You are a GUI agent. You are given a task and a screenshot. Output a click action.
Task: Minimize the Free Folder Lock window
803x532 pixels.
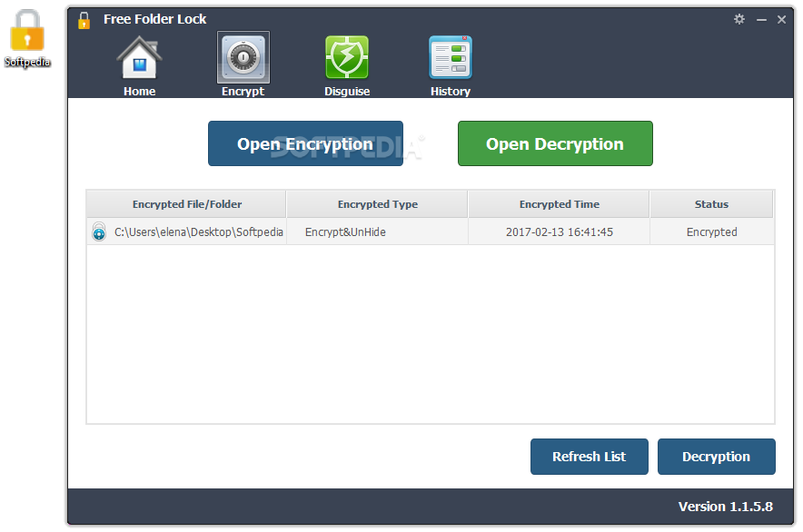tap(761, 20)
